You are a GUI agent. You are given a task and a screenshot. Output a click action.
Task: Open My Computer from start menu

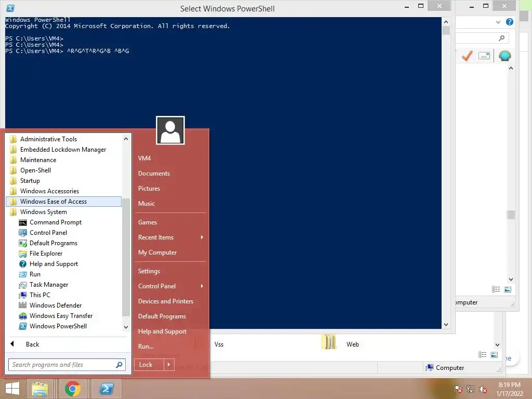[157, 252]
